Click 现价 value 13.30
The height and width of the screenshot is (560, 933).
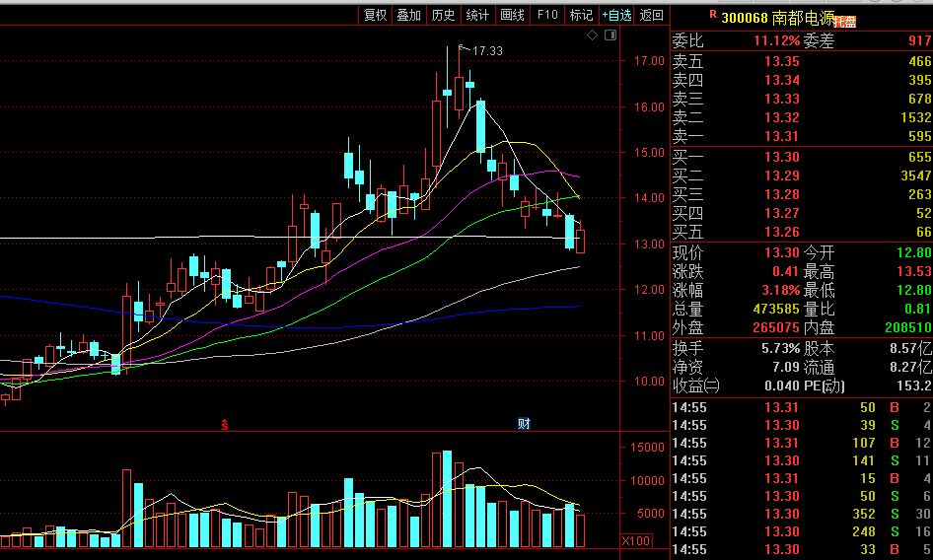click(782, 253)
